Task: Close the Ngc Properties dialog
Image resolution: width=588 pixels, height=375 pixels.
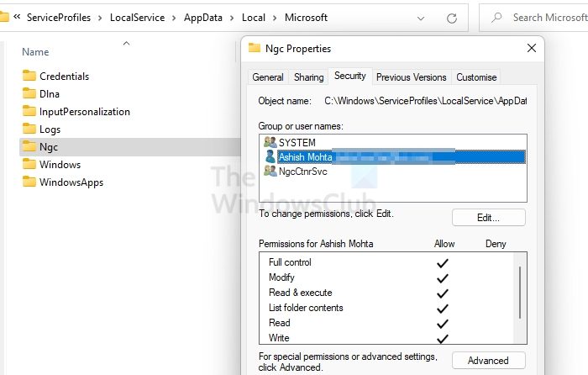Action: click(532, 48)
